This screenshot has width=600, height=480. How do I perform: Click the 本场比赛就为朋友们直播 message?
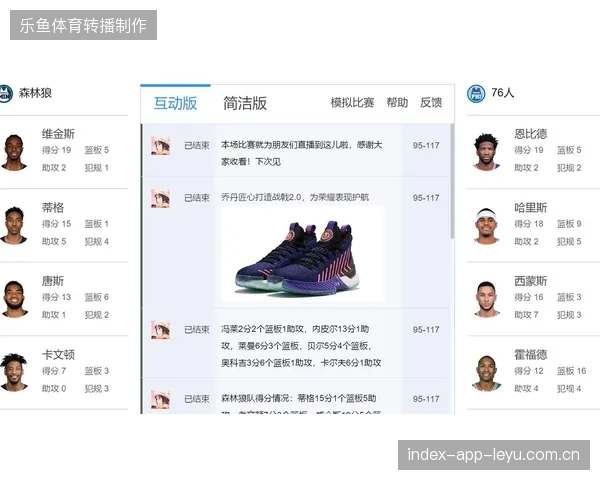tap(302, 153)
